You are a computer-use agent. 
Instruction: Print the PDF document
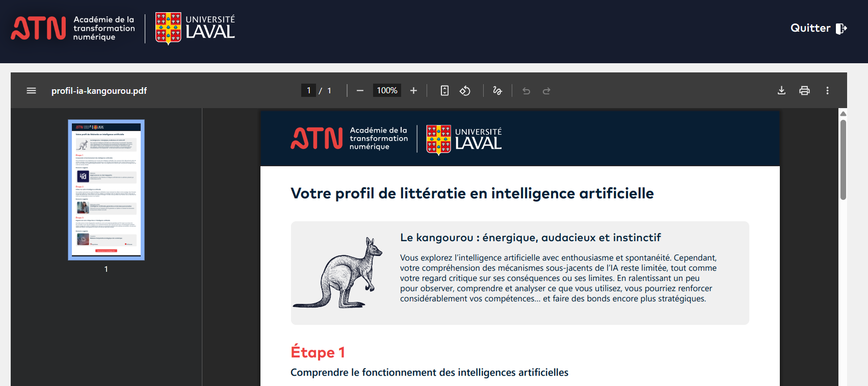pos(804,91)
